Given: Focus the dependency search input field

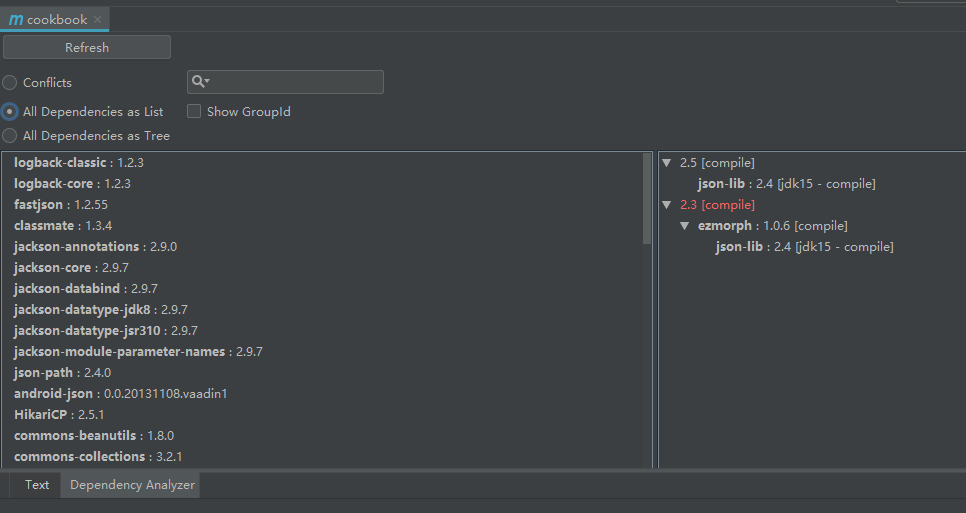Looking at the screenshot, I should [285, 82].
